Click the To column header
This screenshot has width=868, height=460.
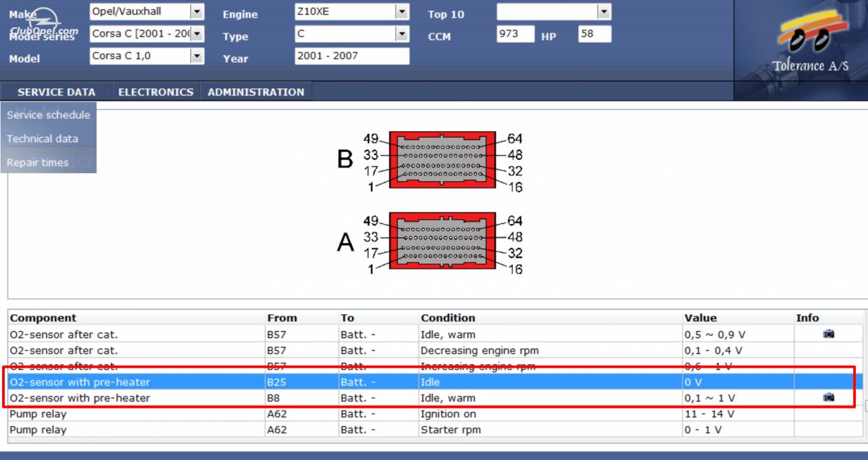(x=347, y=318)
